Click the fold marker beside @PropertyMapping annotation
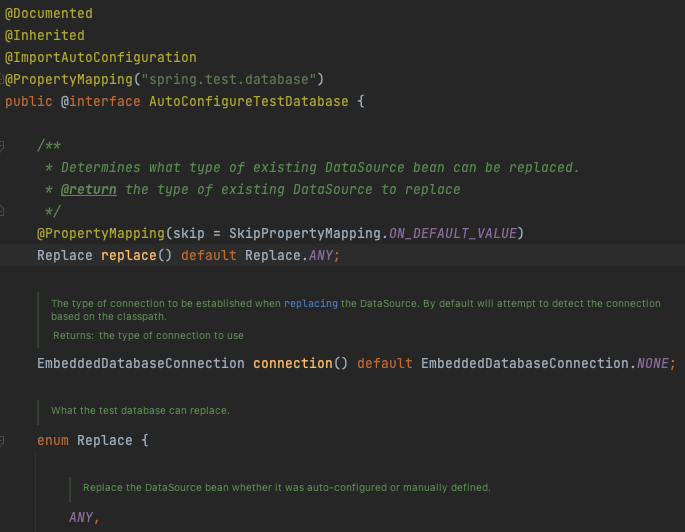 [x=2, y=79]
